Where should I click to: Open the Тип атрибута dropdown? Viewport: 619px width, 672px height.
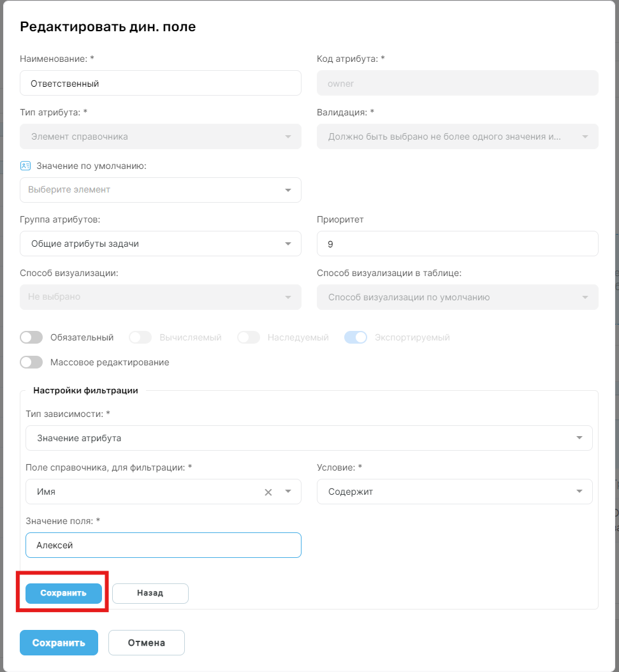point(160,136)
